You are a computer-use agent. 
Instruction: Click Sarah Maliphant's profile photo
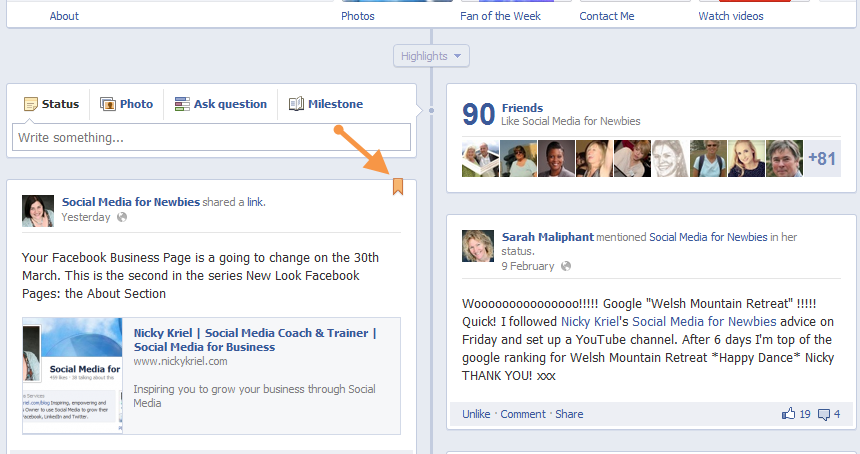pos(478,246)
